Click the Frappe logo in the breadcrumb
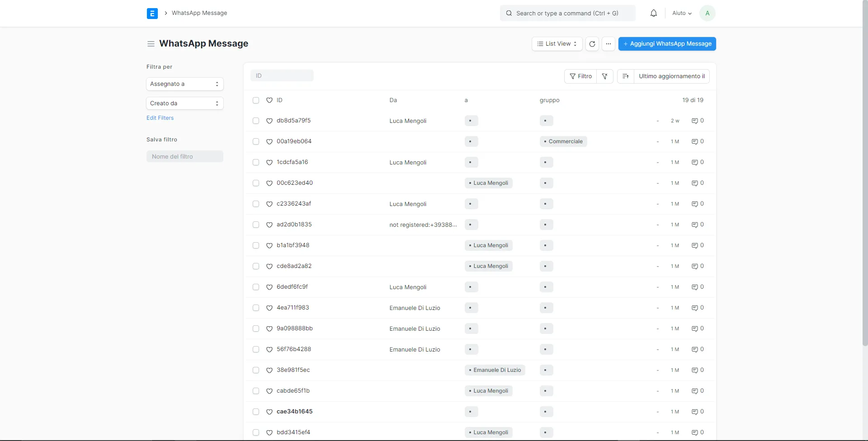Image resolution: width=868 pixels, height=441 pixels. tap(152, 13)
